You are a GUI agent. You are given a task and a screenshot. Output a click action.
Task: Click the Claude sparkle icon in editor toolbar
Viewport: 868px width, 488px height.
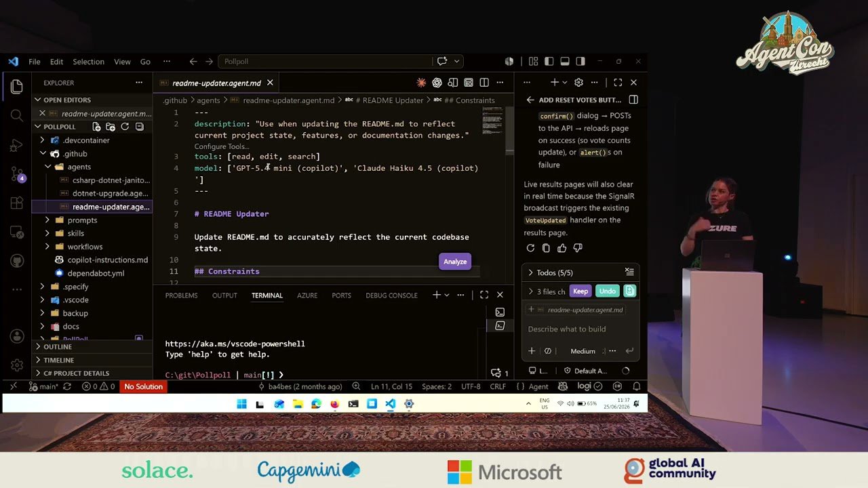coord(421,83)
